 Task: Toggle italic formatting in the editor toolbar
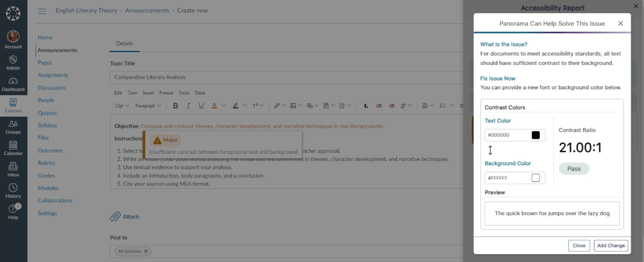(189, 106)
